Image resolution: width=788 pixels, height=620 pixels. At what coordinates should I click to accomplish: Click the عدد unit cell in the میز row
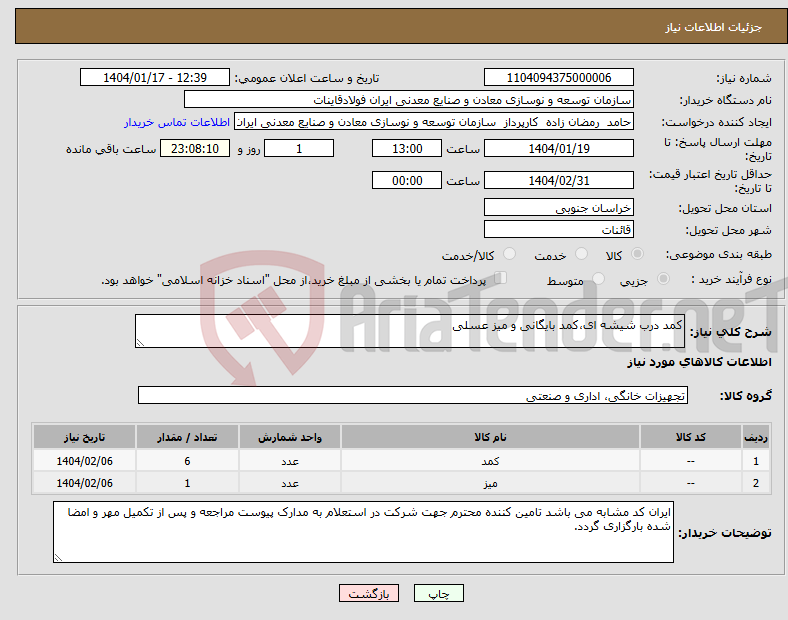(x=290, y=483)
